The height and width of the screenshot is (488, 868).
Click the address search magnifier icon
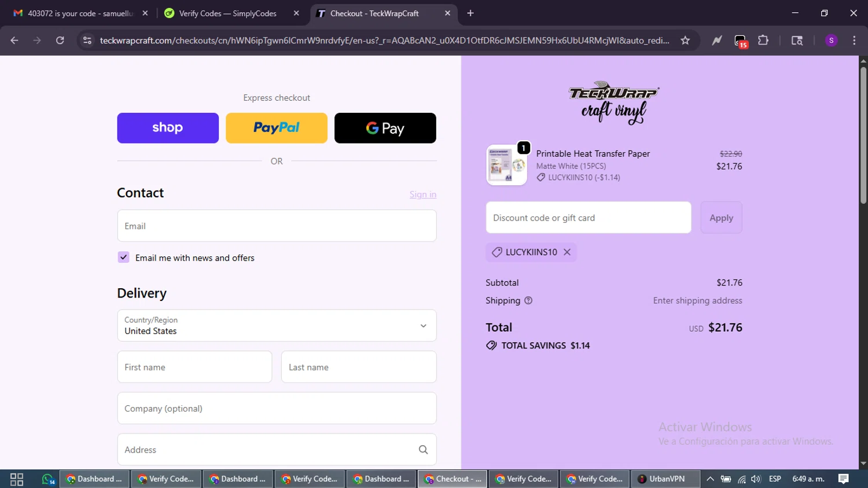point(423,450)
